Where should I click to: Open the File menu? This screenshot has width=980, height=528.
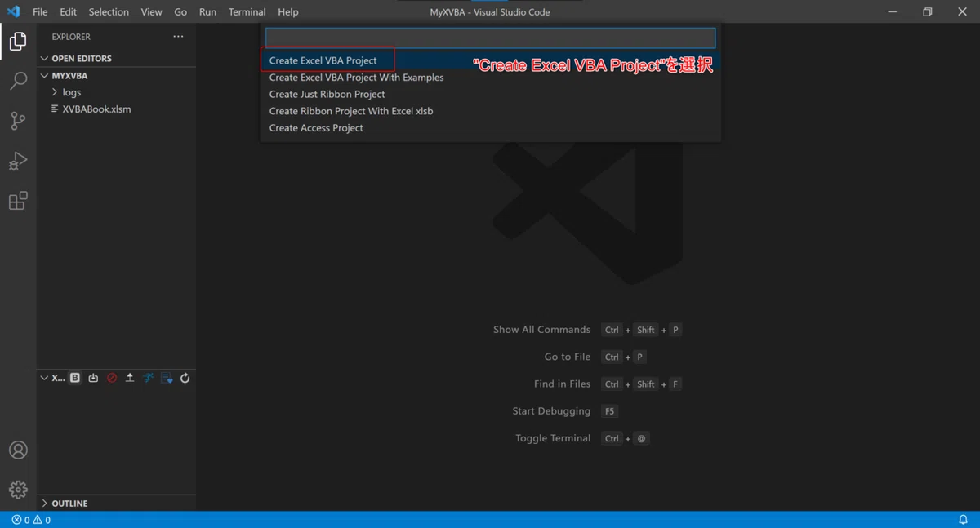click(40, 12)
